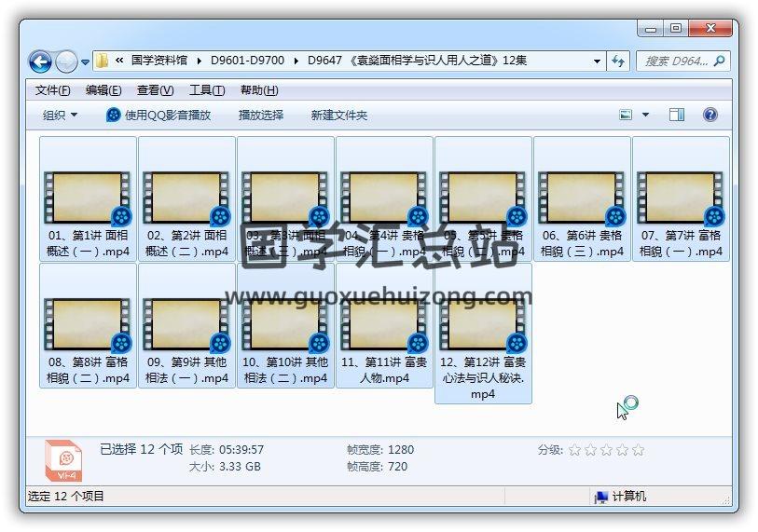Set rating to five stars
758x532 pixels.
tap(638, 450)
